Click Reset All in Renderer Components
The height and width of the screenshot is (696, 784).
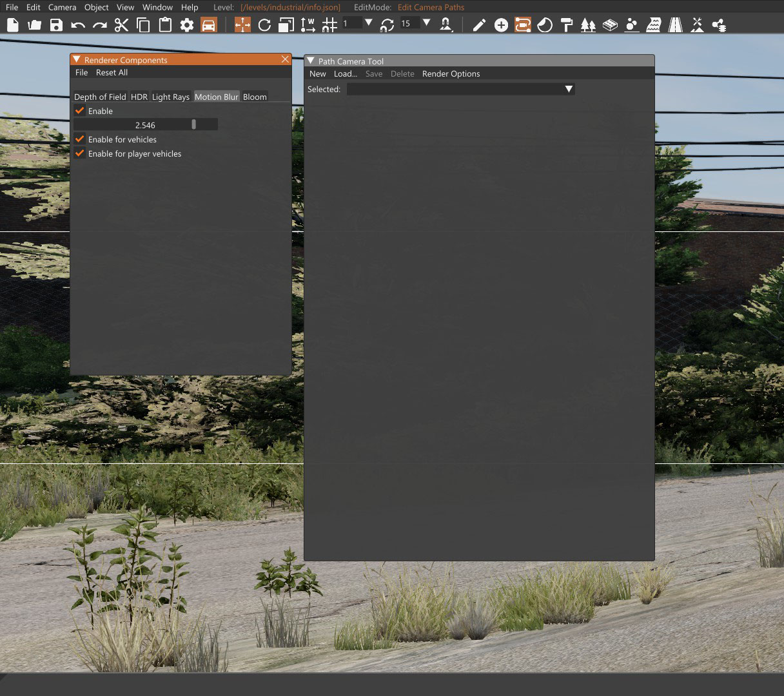tap(112, 72)
